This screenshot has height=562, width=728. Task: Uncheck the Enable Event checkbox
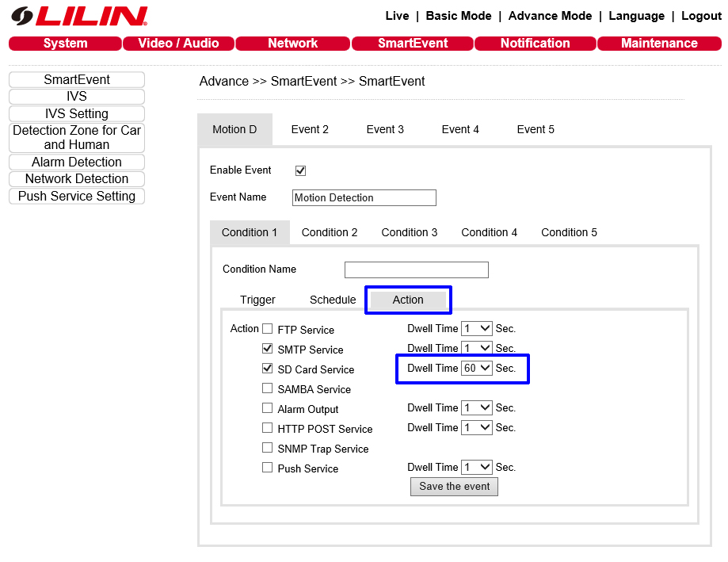pyautogui.click(x=300, y=170)
